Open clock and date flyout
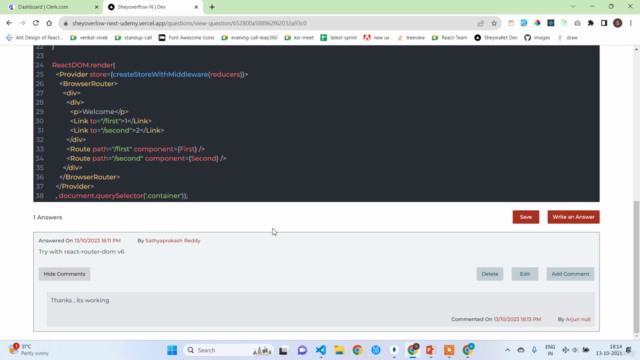Viewport: 640px width, 360px height. 609,350
